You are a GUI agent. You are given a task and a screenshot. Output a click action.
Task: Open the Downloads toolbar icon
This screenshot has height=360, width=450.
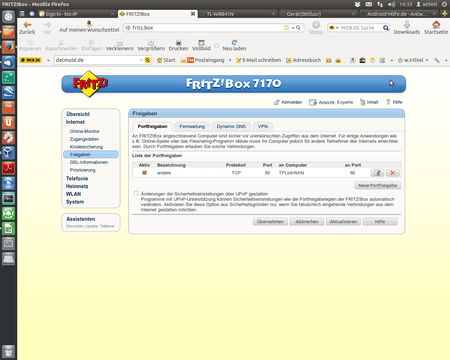[x=407, y=24]
